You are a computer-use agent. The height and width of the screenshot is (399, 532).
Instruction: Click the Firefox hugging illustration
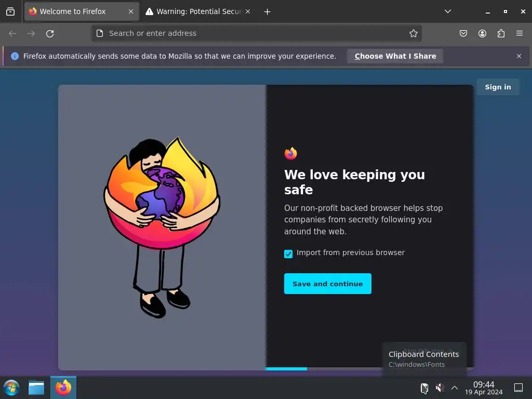pyautogui.click(x=162, y=228)
